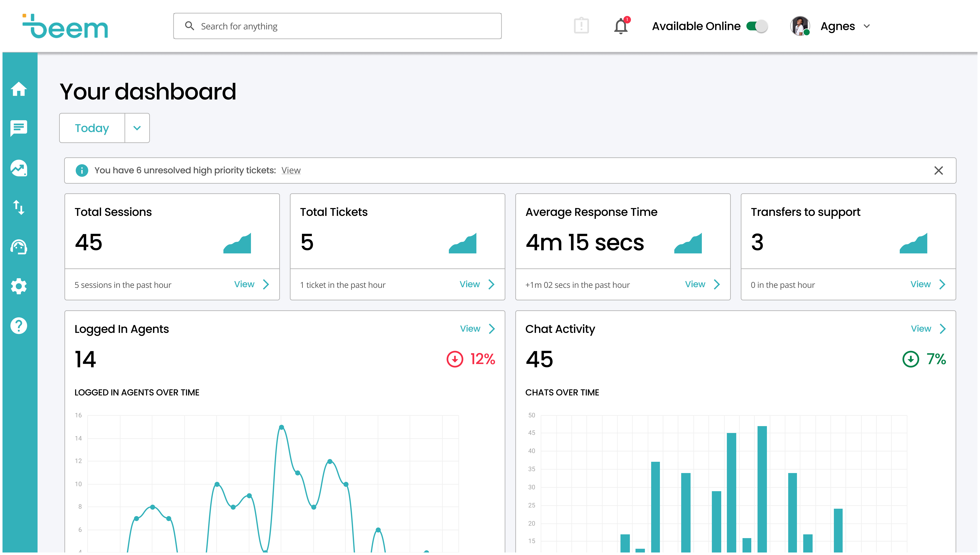Click the peak point on agents chart

coord(281,427)
